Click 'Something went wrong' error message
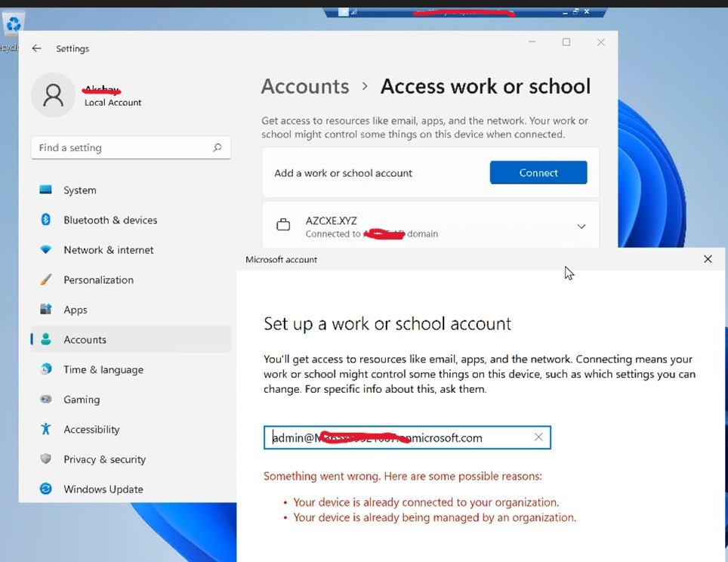Viewport: 728px width, 562px height. [403, 476]
